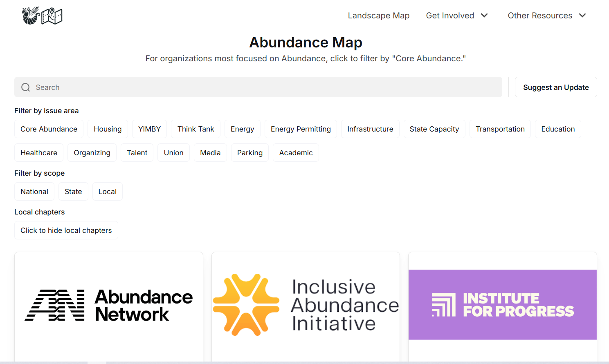Image resolution: width=609 pixels, height=364 pixels.
Task: Focus the Search input field
Action: [x=258, y=87]
